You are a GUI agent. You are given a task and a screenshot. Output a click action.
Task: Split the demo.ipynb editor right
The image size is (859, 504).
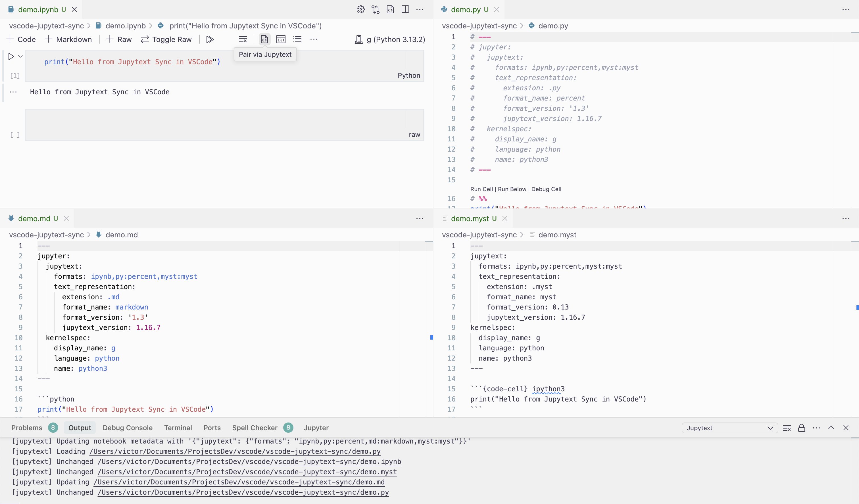point(405,10)
